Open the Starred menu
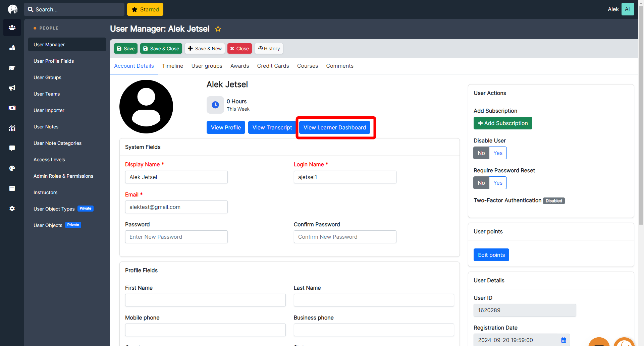This screenshot has width=644, height=346. click(x=145, y=9)
